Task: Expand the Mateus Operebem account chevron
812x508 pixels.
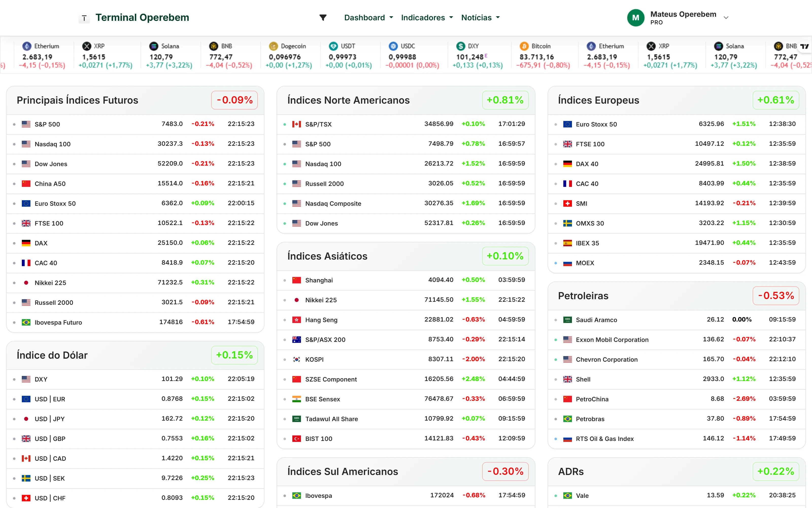Action: [726, 18]
